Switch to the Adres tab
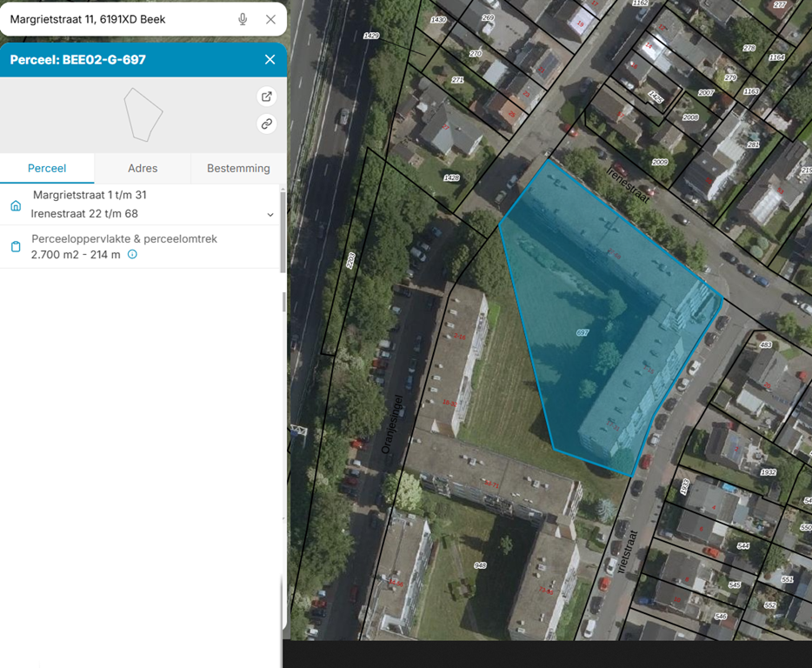 point(143,169)
